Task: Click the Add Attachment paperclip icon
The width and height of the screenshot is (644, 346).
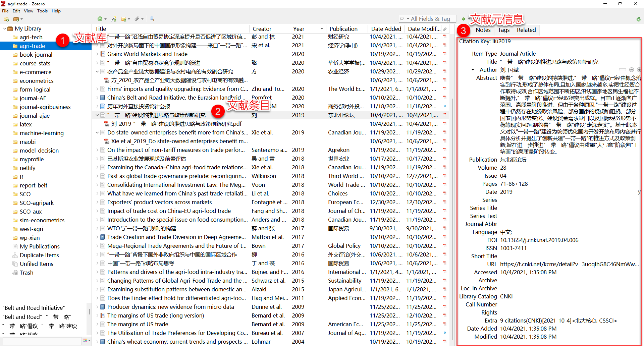Action: (137, 19)
